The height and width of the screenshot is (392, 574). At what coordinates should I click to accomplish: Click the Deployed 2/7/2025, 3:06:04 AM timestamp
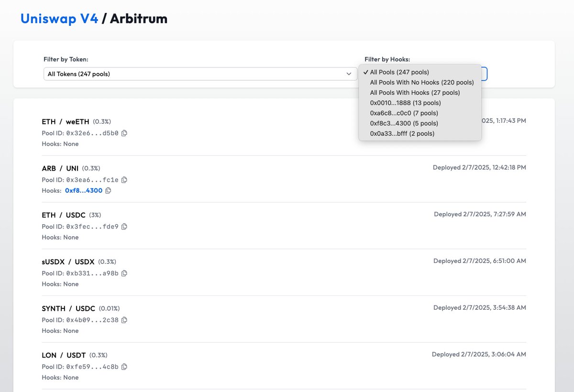[x=479, y=355]
